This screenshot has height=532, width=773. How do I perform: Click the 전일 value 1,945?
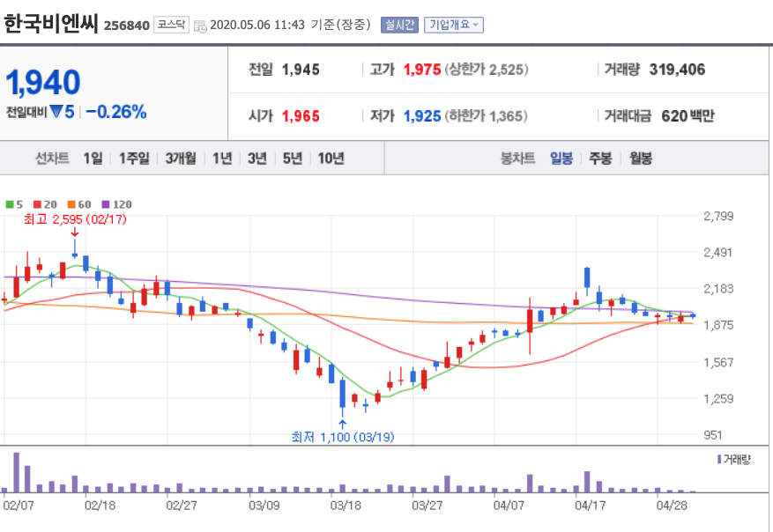coord(301,70)
